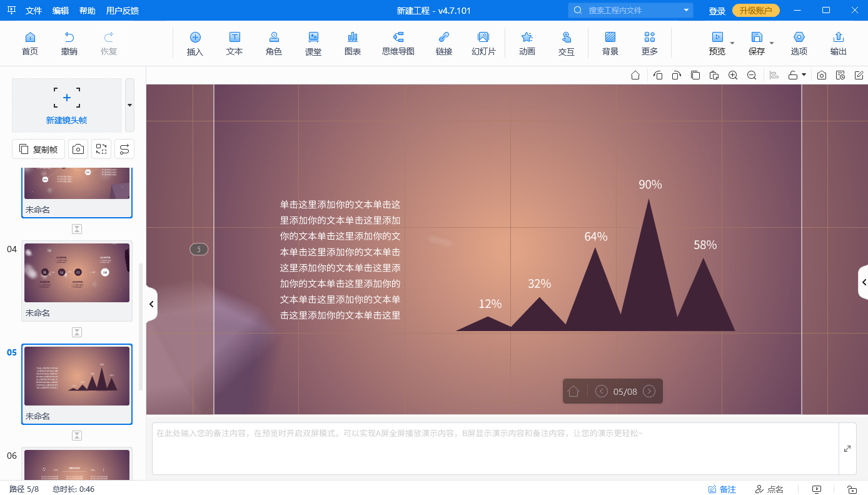Expand the right side panel

863,283
